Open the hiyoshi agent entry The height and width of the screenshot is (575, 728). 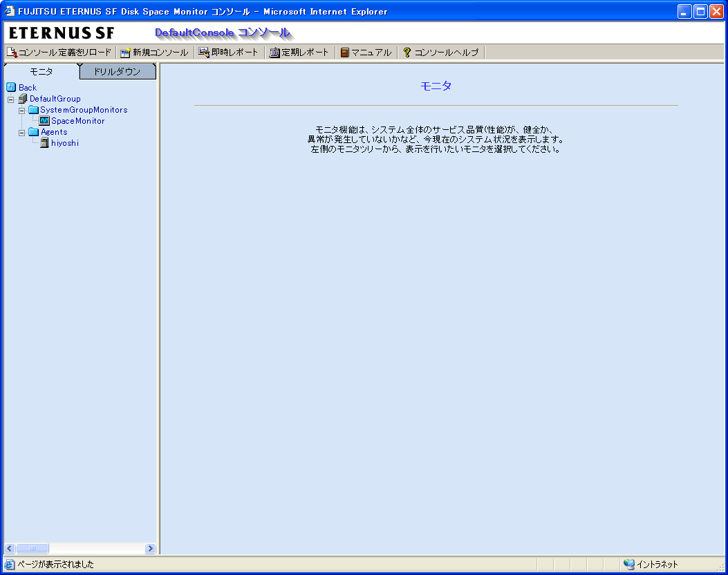pyautogui.click(x=65, y=143)
